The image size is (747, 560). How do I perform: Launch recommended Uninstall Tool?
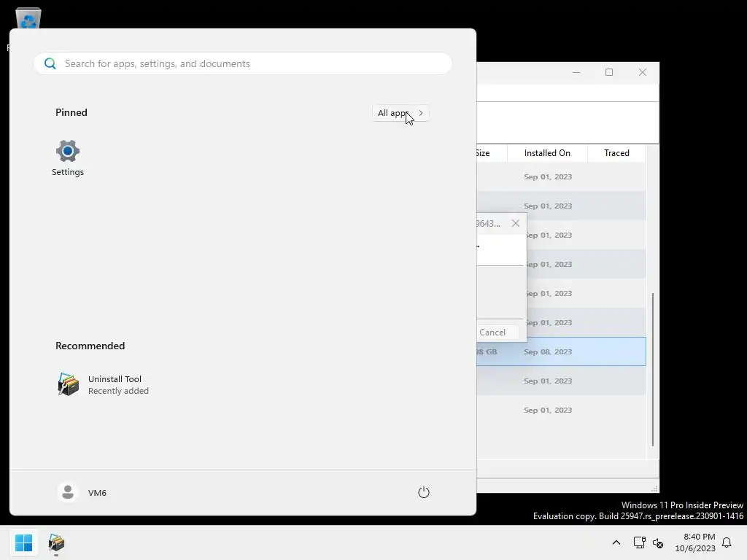tap(103, 385)
